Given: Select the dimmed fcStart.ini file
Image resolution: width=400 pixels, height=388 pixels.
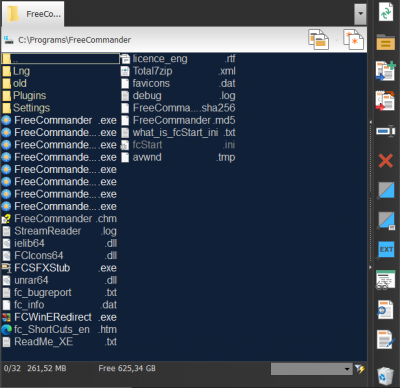Looking at the screenshot, I should (178, 145).
